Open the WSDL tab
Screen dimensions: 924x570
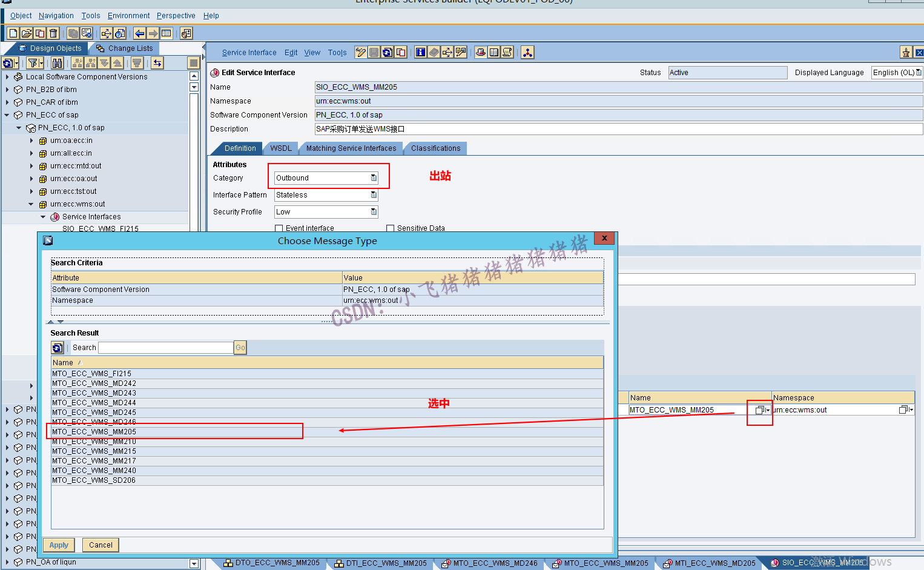coord(281,148)
